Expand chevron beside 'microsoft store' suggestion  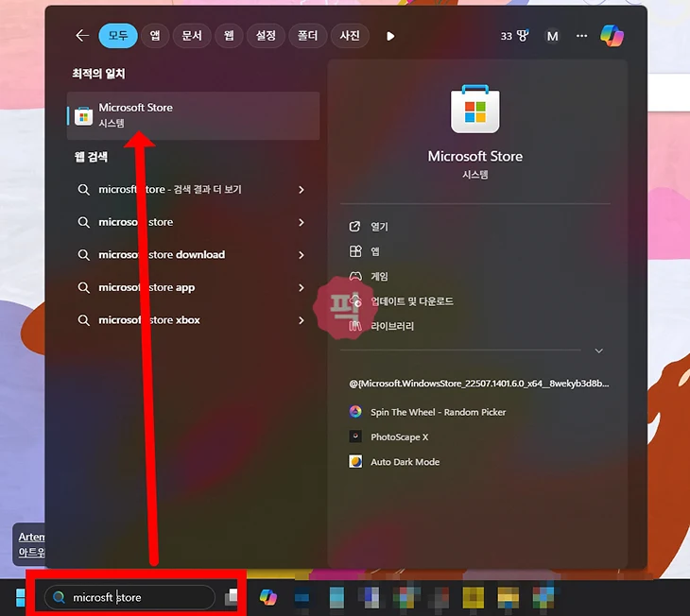coord(302,222)
